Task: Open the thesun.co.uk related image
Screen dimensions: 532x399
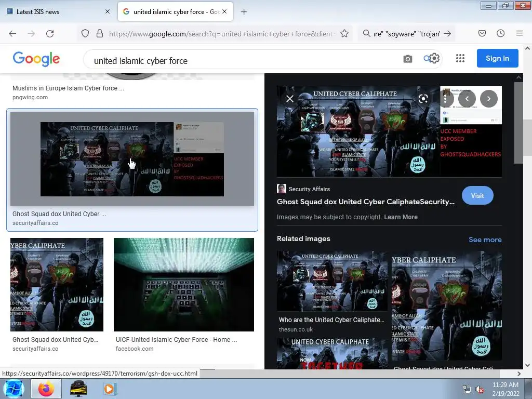Action: pos(332,281)
